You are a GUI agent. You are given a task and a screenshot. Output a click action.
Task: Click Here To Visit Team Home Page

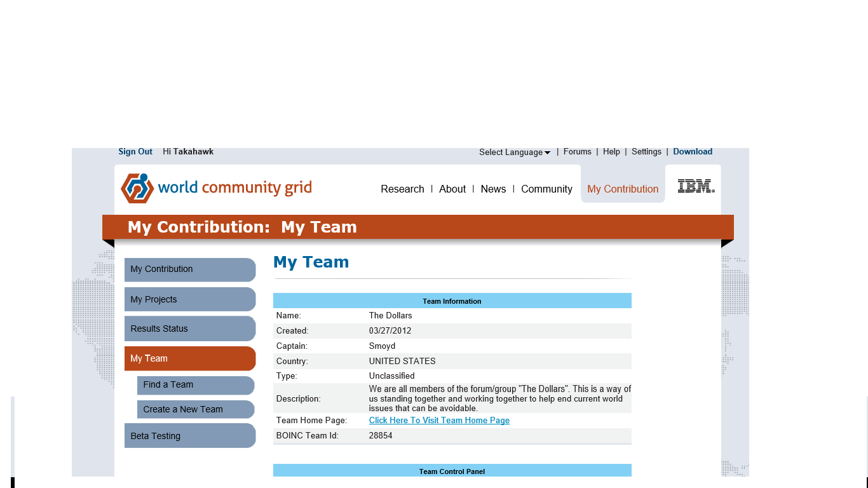439,421
